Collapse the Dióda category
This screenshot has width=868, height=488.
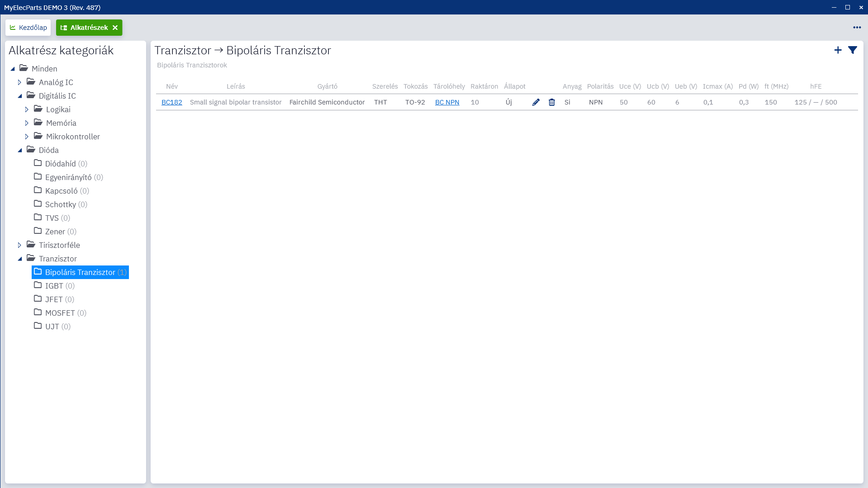click(19, 150)
